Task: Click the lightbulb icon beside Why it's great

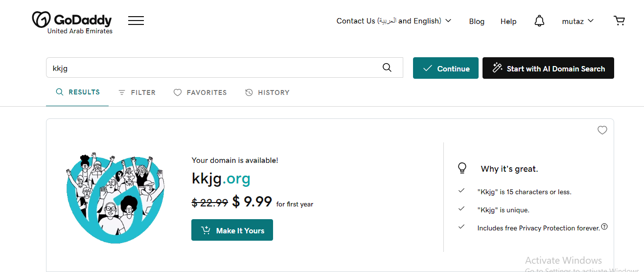Action: (462, 168)
